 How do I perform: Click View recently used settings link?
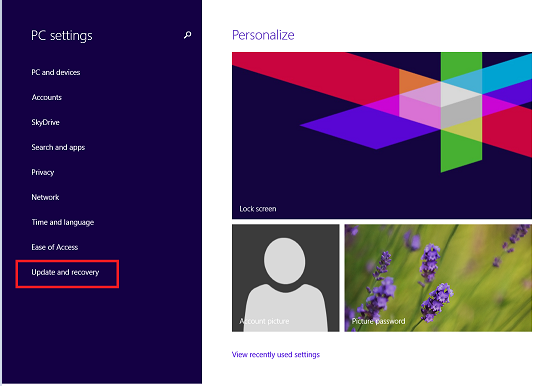[276, 355]
